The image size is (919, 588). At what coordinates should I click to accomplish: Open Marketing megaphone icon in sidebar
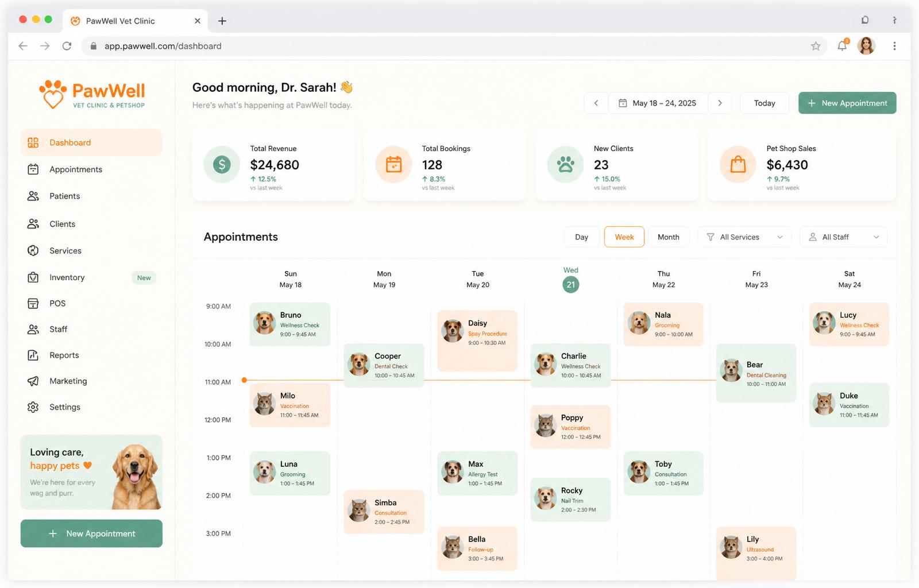[x=33, y=381]
